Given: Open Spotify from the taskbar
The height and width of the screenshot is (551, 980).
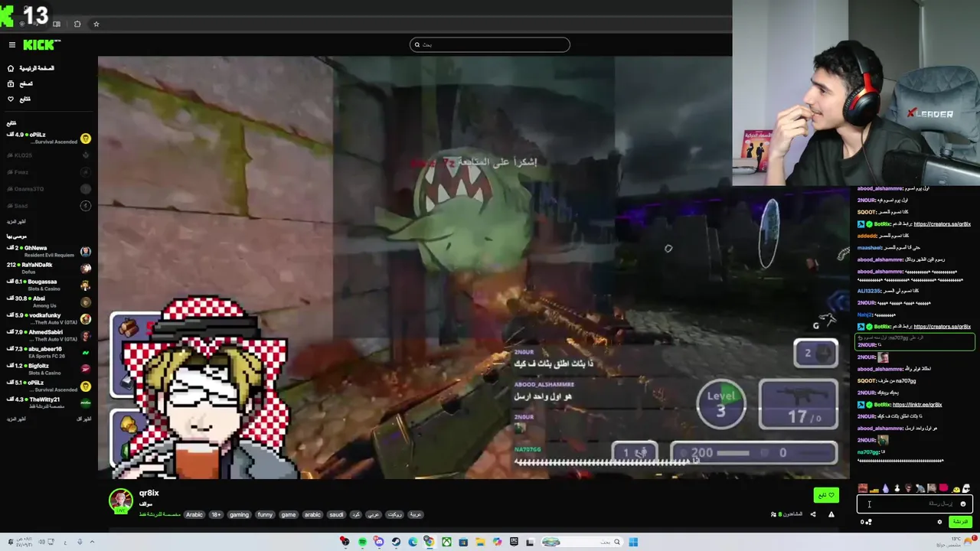Looking at the screenshot, I should point(362,542).
